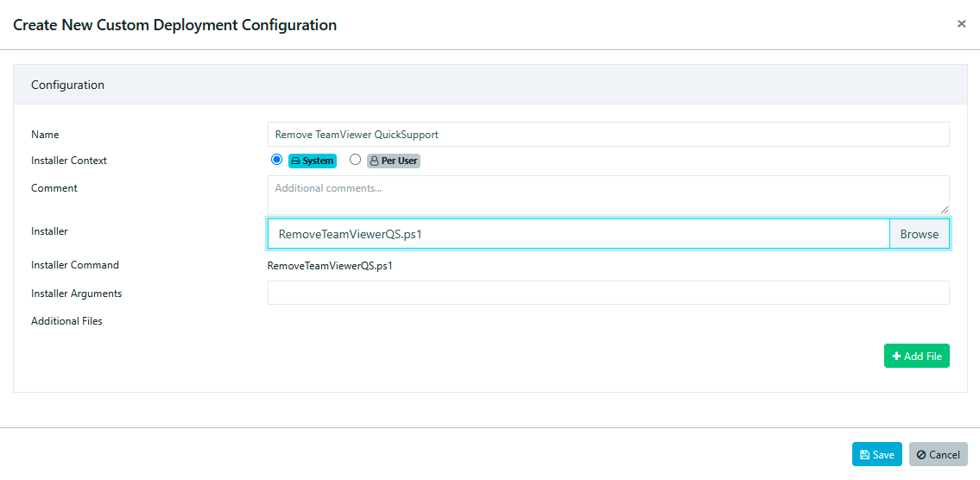Click the Configuration section header

point(490,85)
